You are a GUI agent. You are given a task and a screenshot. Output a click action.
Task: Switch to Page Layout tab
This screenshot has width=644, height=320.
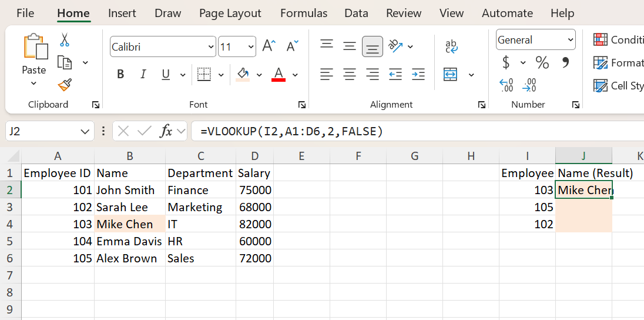pyautogui.click(x=230, y=13)
